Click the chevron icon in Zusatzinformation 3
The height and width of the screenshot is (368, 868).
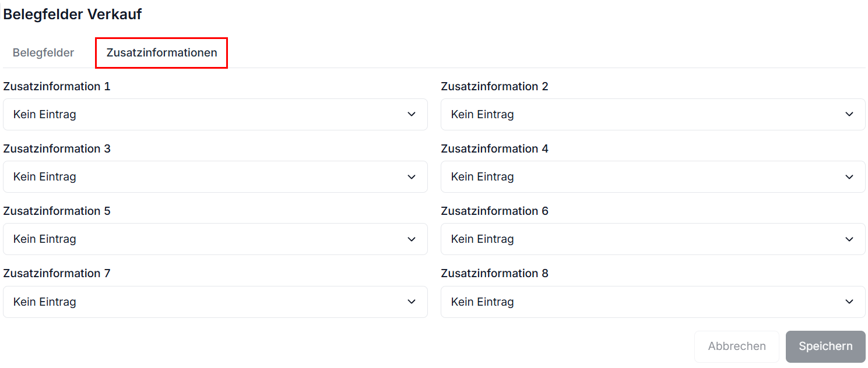pos(412,176)
